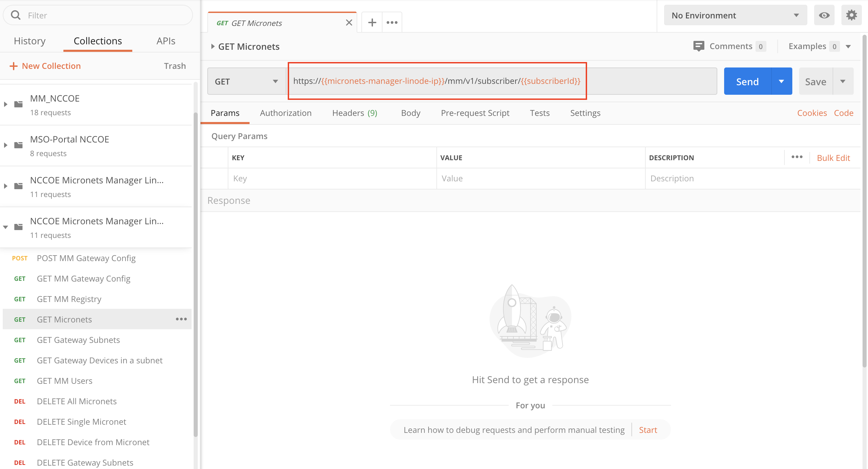868x469 pixels.
Task: Open the Send button dropdown arrow
Action: coord(781,81)
